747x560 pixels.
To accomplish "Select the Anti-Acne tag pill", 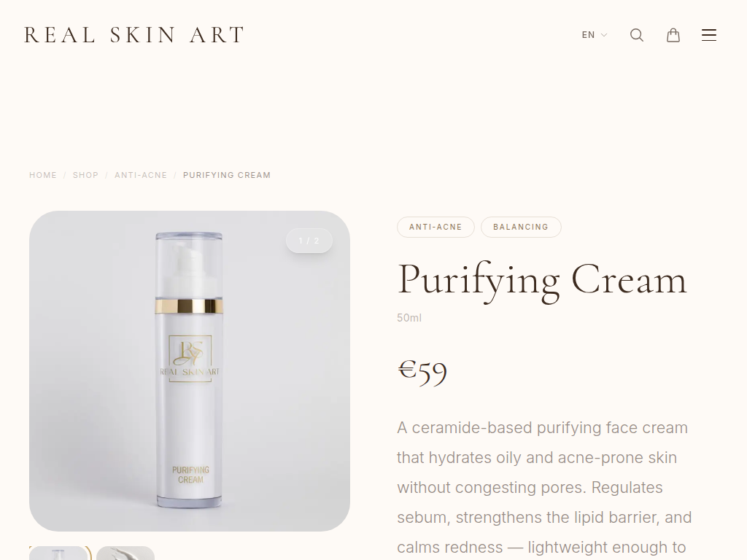I will [x=436, y=227].
